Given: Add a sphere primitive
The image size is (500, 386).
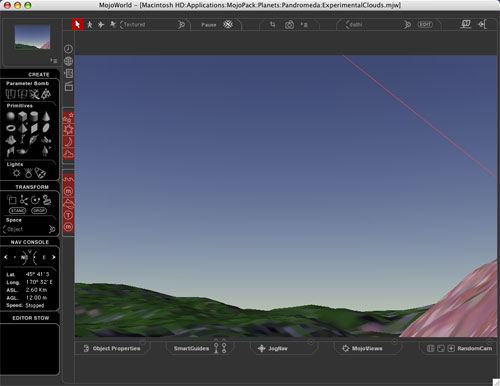Looking at the screenshot, I should (x=11, y=116).
